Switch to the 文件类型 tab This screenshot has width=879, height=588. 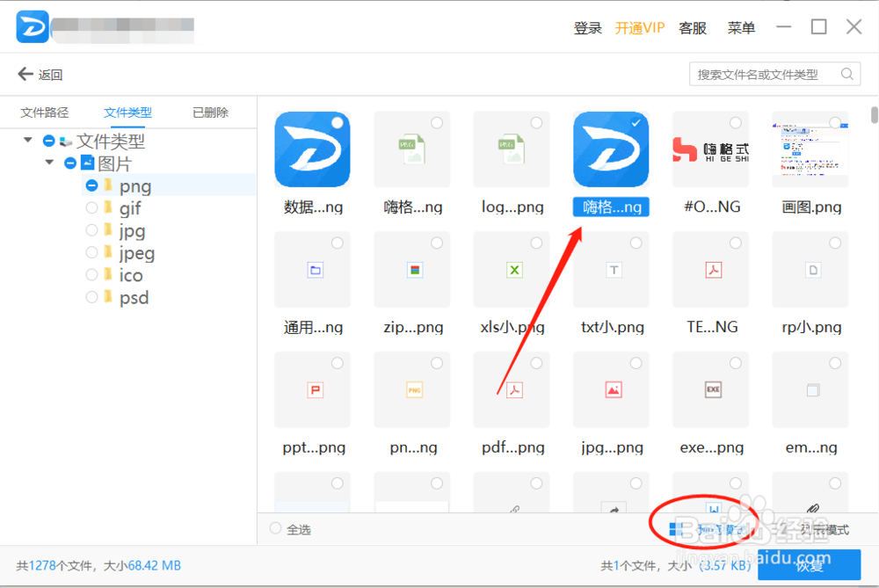click(x=127, y=113)
